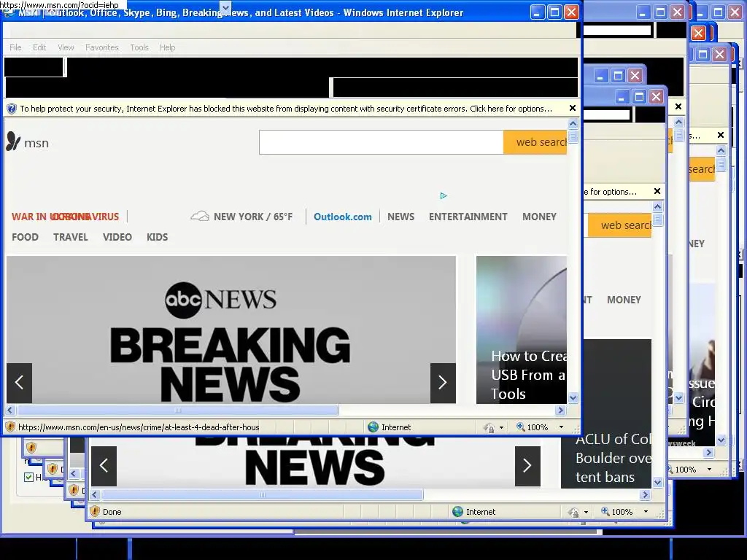Viewport: 747px width, 560px height.
Task: Click the MONEY link in the window behind
Action: coord(624,300)
